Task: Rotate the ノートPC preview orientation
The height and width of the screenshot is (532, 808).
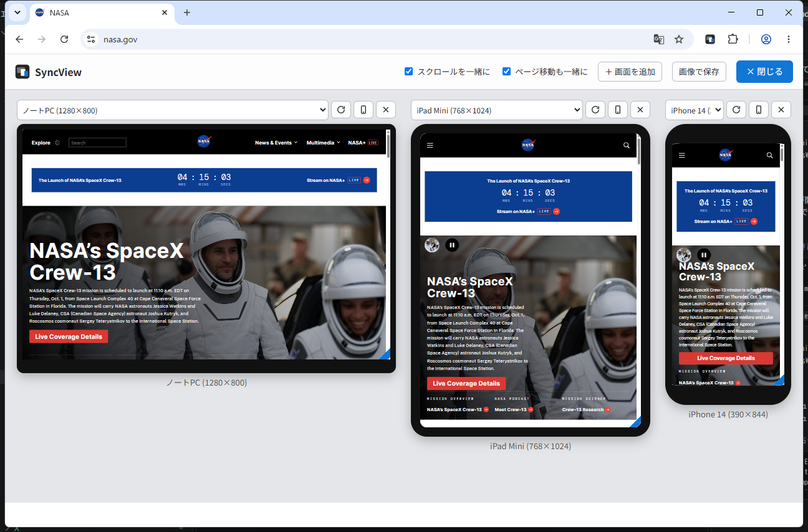Action: [x=363, y=110]
